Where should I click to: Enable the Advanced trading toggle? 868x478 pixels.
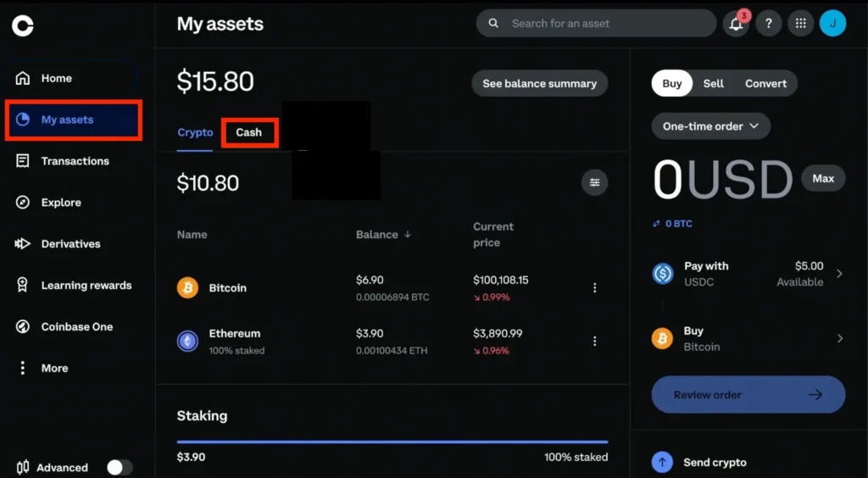(120, 467)
